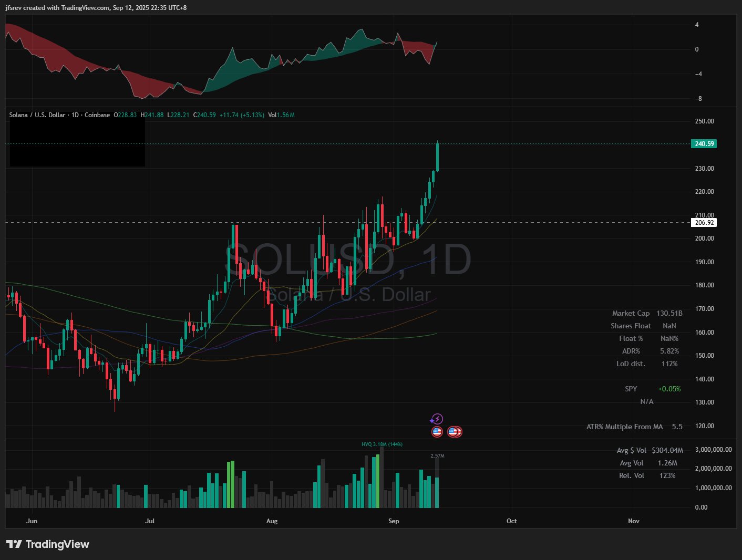Click the 180.00 price axis label
The height and width of the screenshot is (560, 742).
point(704,285)
